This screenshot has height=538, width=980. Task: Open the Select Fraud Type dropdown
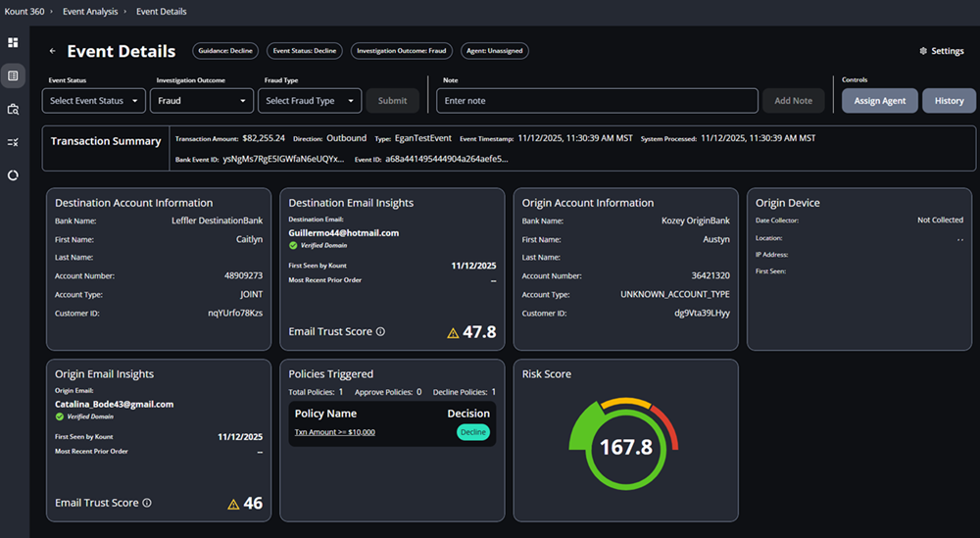(310, 101)
